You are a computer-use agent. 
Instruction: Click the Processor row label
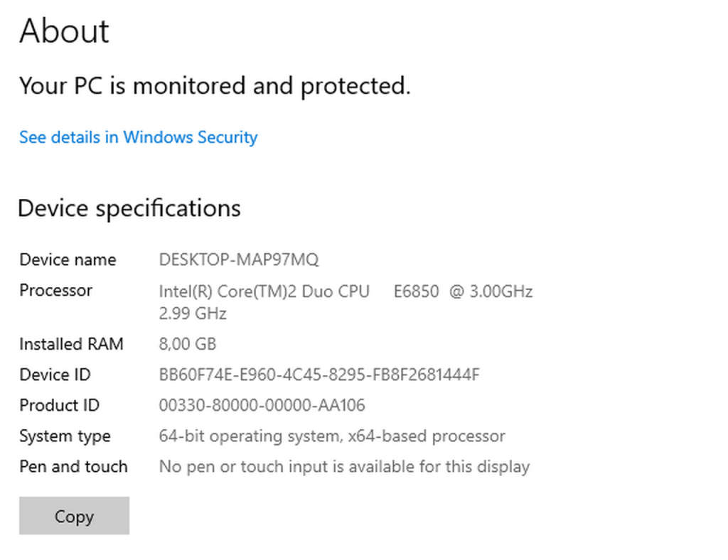pos(55,290)
